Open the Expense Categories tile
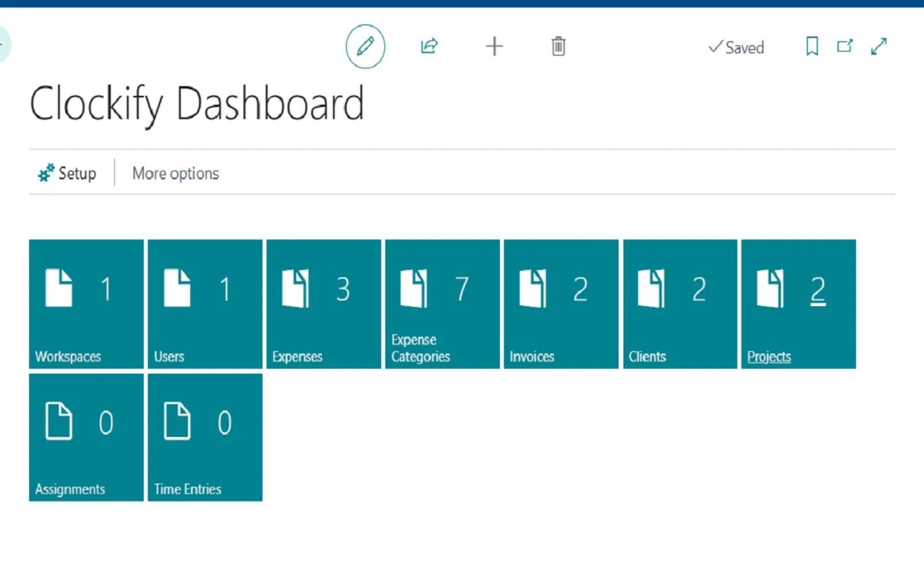Image resolution: width=924 pixels, height=578 pixels. [x=442, y=304]
